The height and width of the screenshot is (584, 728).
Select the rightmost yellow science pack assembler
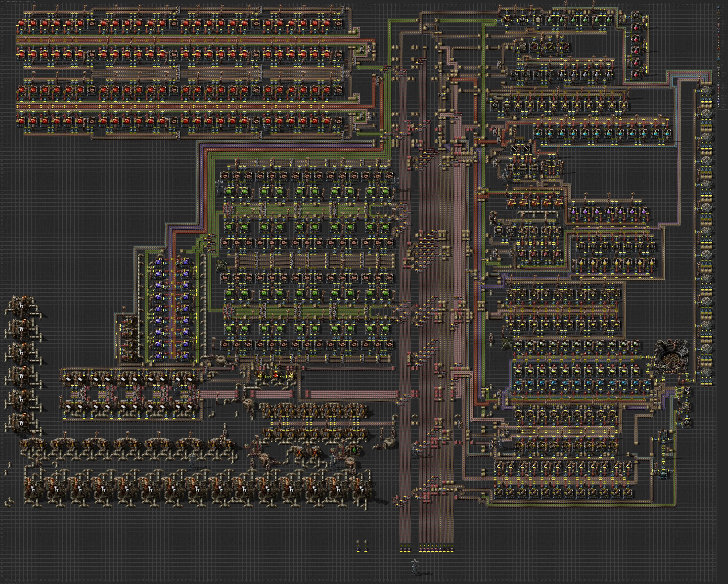click(652, 263)
